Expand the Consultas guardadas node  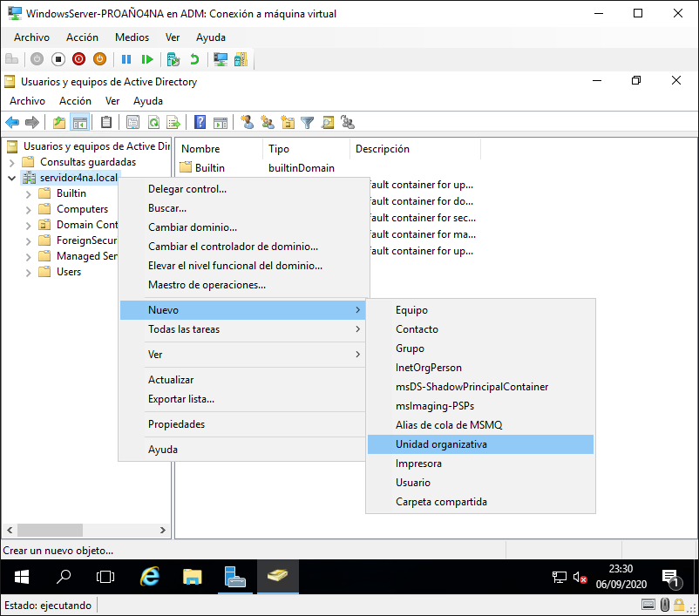(12, 163)
